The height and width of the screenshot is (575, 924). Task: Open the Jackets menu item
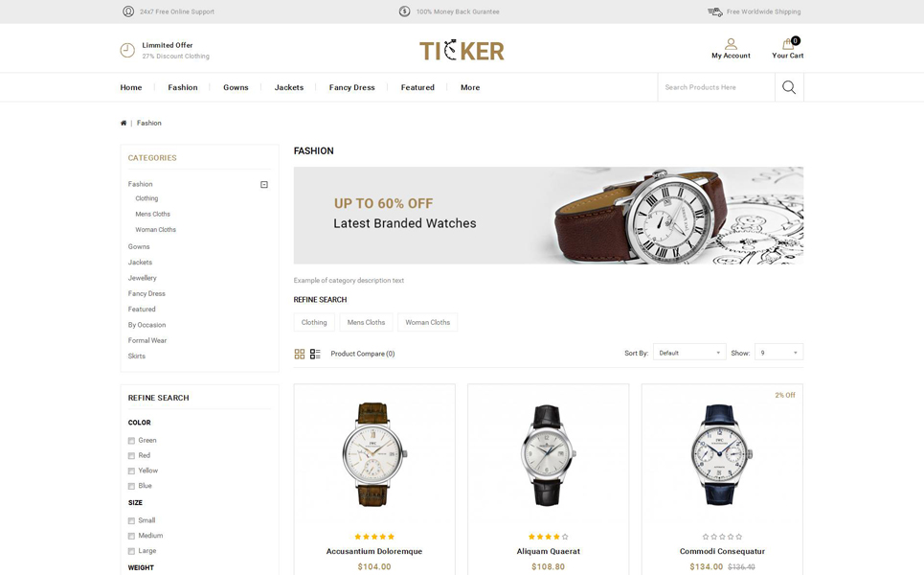click(x=289, y=87)
